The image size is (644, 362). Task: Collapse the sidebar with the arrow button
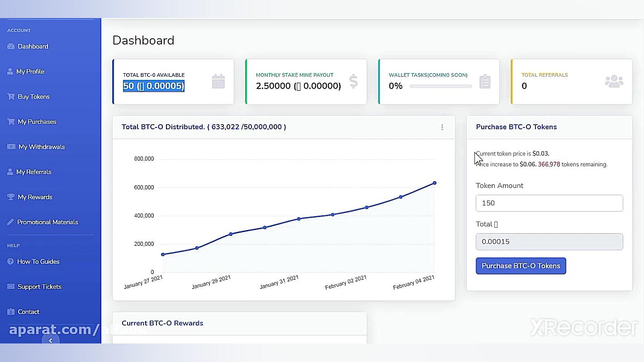point(51,340)
